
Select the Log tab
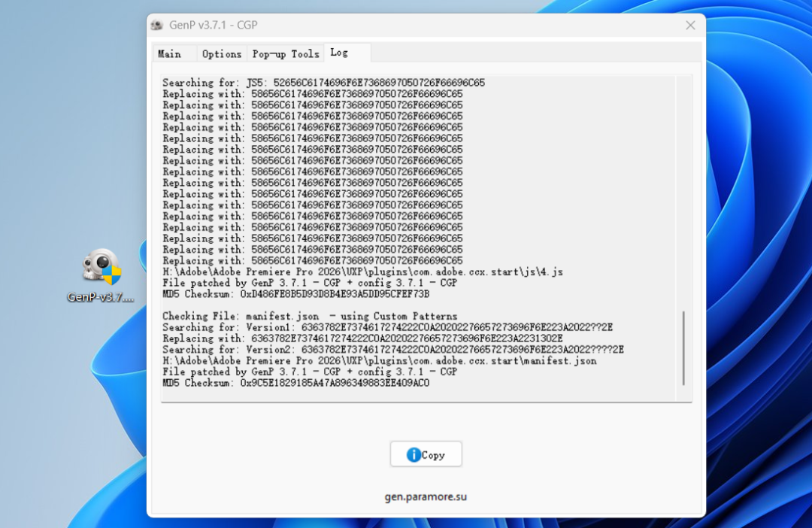(x=339, y=53)
